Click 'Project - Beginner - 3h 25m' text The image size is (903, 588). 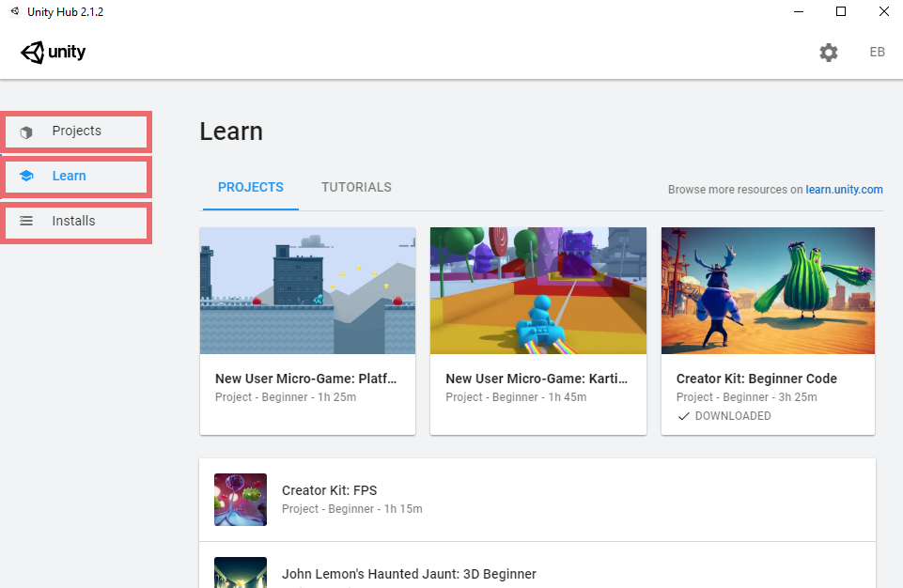(746, 396)
